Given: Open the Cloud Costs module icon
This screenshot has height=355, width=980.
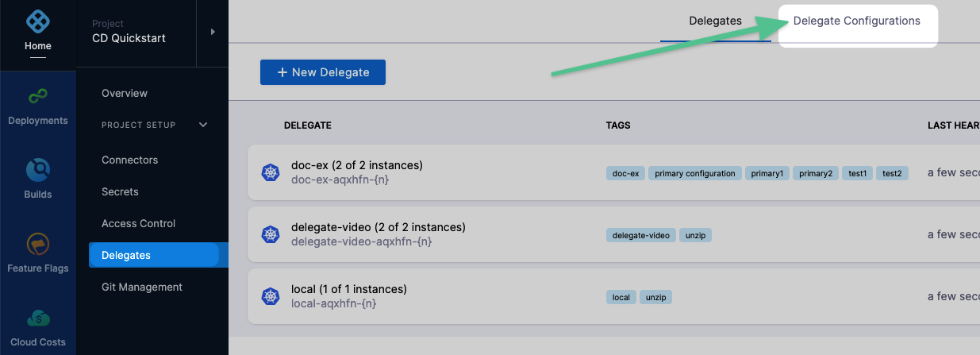Looking at the screenshot, I should pos(37,318).
